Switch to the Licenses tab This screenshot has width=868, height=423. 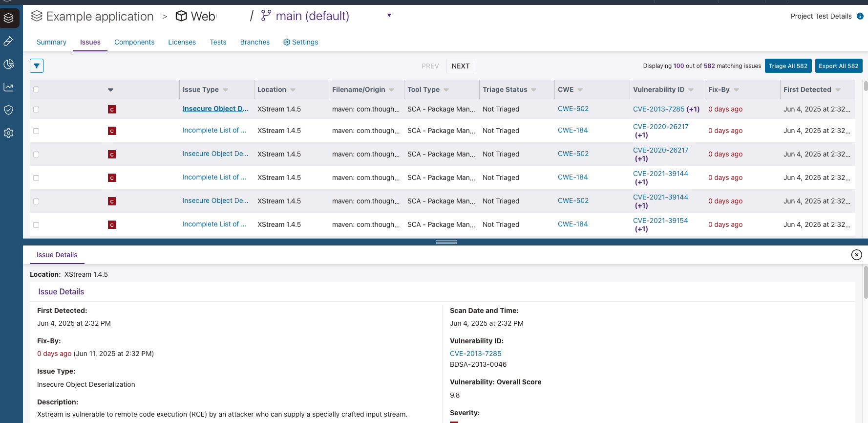[182, 43]
